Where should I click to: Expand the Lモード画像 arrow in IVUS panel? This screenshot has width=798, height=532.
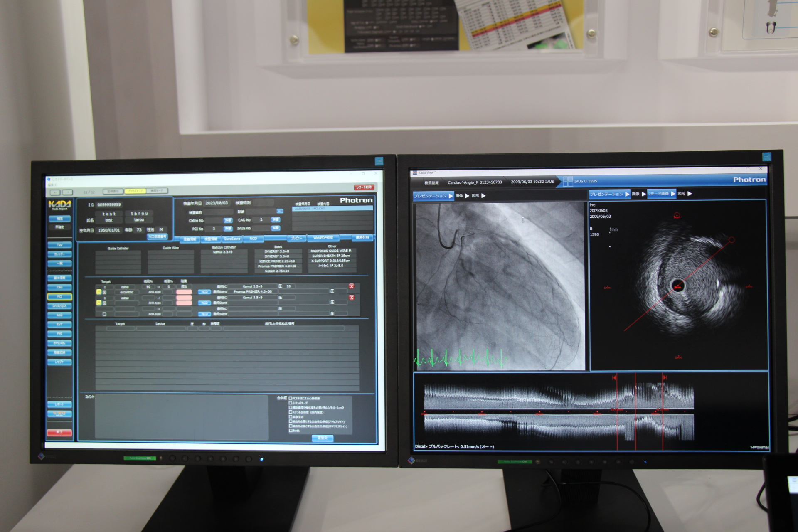click(x=673, y=194)
